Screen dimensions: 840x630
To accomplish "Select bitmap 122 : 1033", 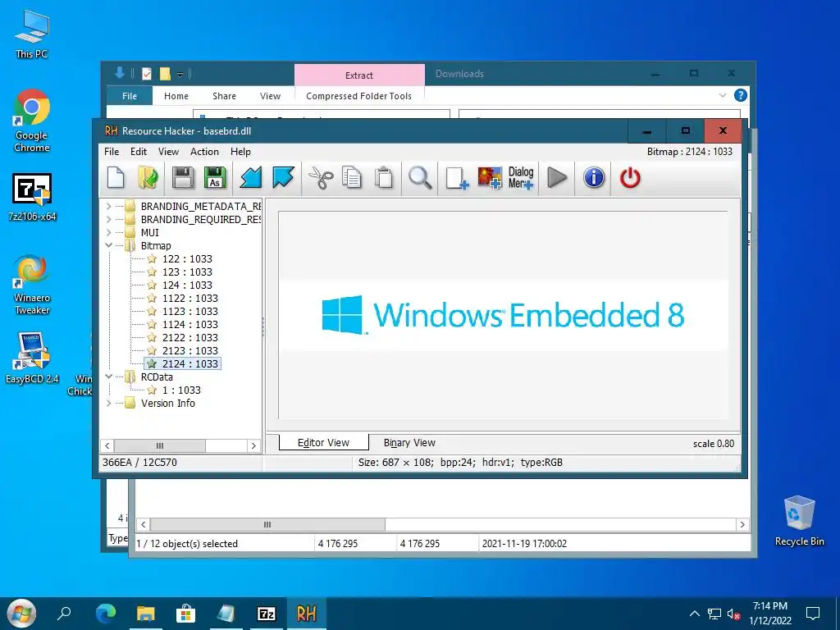I will tap(187, 258).
